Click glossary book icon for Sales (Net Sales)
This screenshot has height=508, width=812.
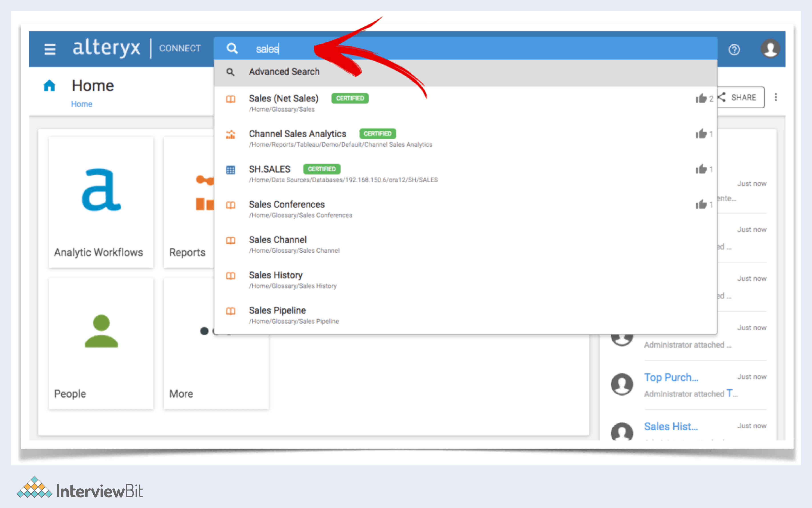[231, 99]
